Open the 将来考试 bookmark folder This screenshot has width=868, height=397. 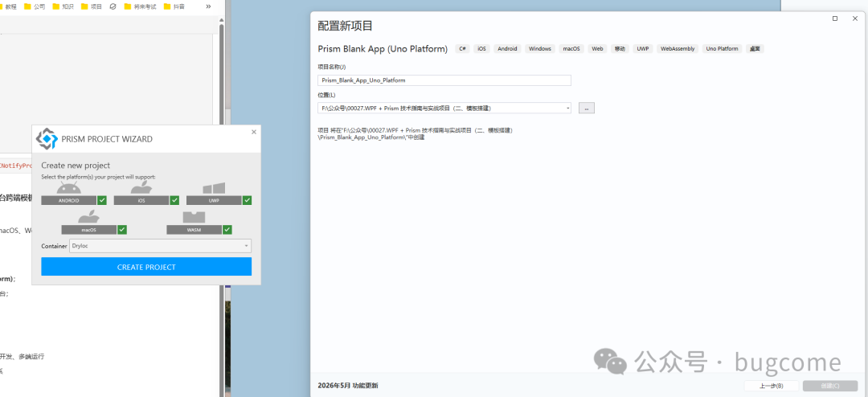(x=141, y=6)
